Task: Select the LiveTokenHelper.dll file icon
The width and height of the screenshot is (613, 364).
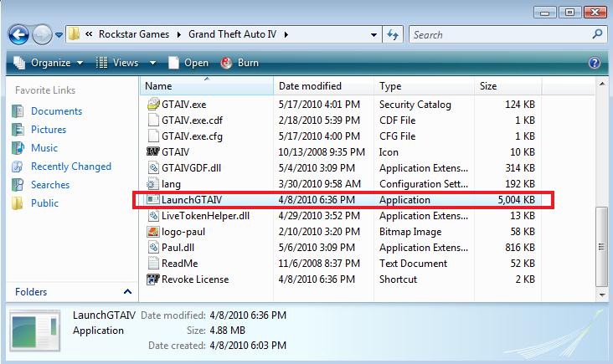Action: [153, 216]
